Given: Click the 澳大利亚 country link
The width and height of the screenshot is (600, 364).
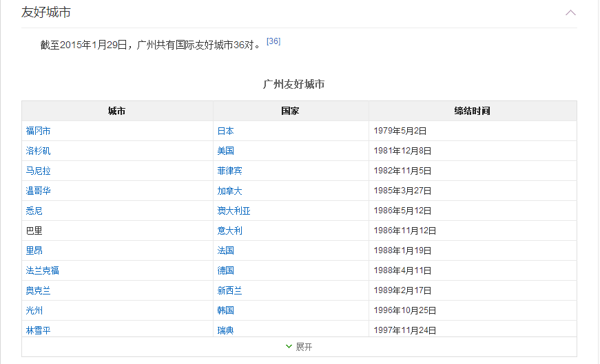Looking at the screenshot, I should point(234,211).
